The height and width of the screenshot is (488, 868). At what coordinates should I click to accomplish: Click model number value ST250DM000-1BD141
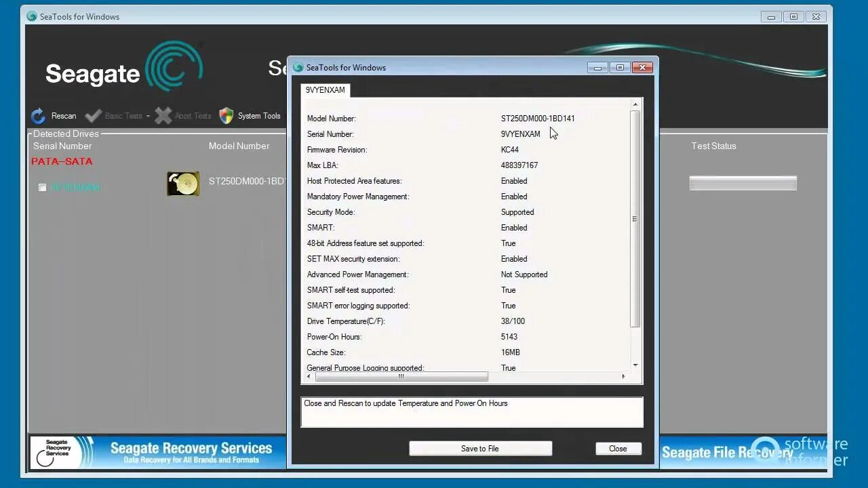pos(538,119)
